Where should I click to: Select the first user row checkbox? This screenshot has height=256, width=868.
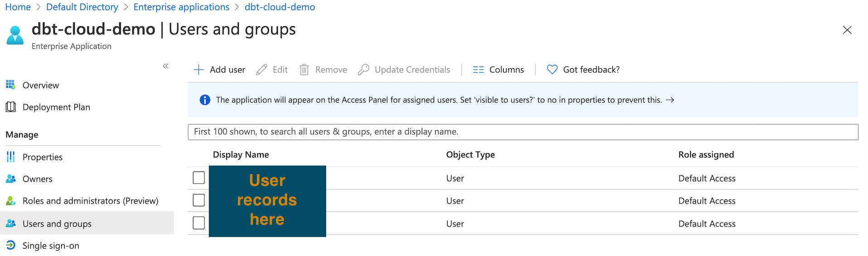tap(199, 178)
